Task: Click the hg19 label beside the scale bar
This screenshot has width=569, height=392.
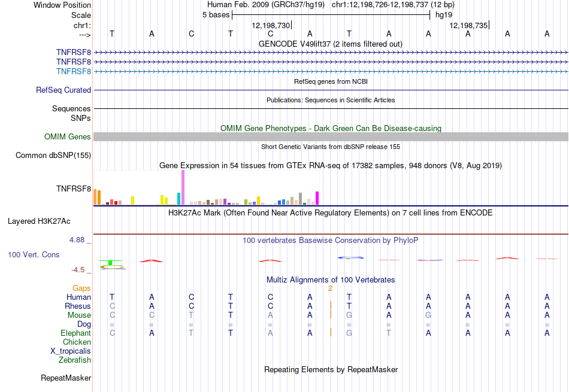Action: (x=444, y=15)
